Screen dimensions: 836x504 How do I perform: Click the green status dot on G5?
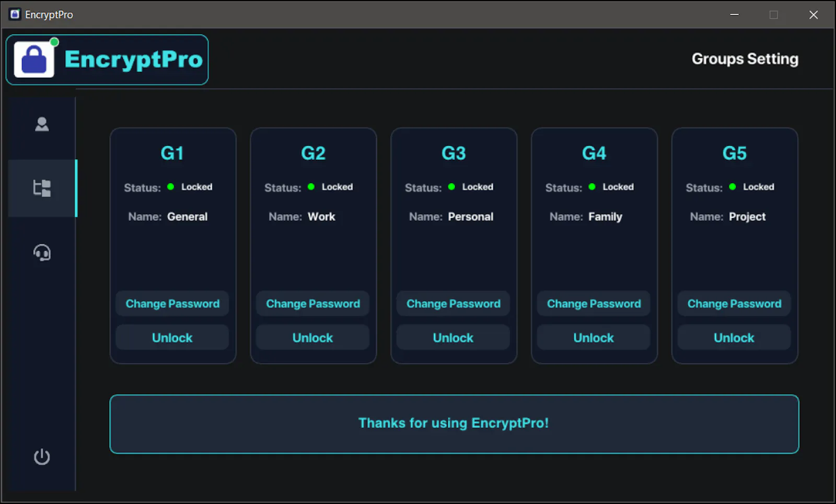tap(733, 186)
